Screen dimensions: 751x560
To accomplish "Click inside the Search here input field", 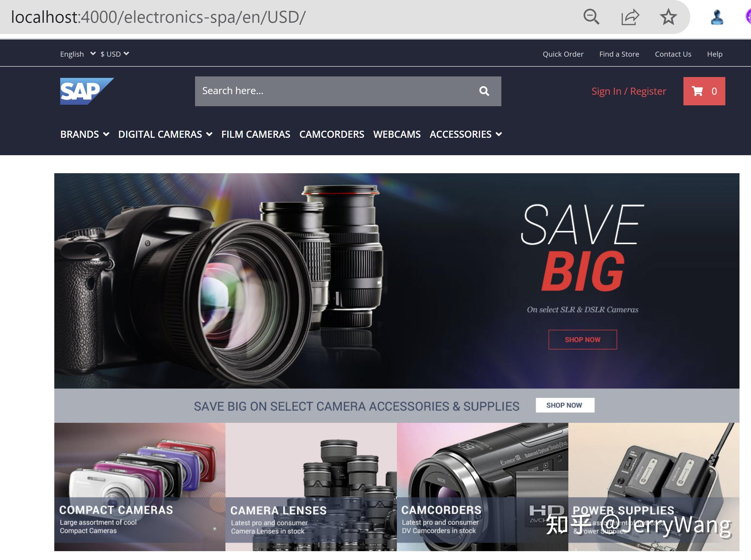I will 332,91.
